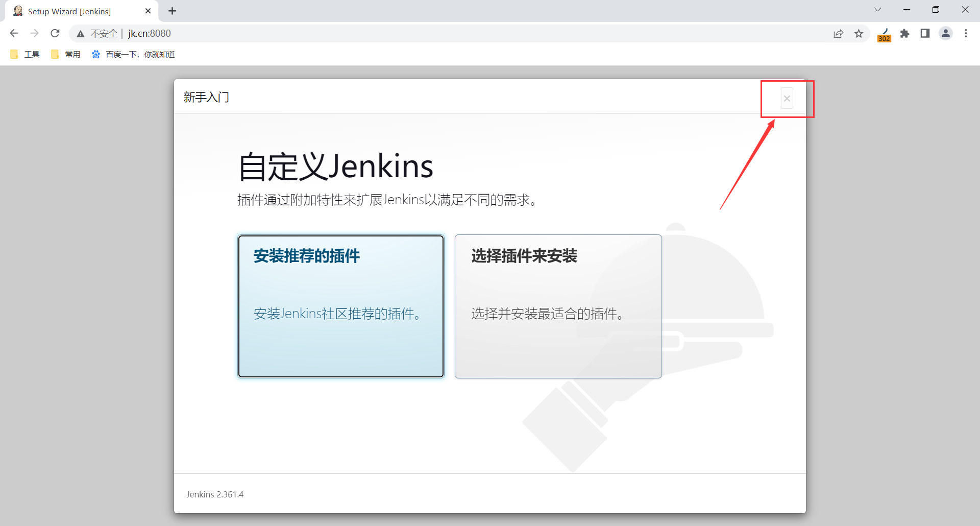Select the Setup Wizard [Jenkins] tab

pos(82,11)
